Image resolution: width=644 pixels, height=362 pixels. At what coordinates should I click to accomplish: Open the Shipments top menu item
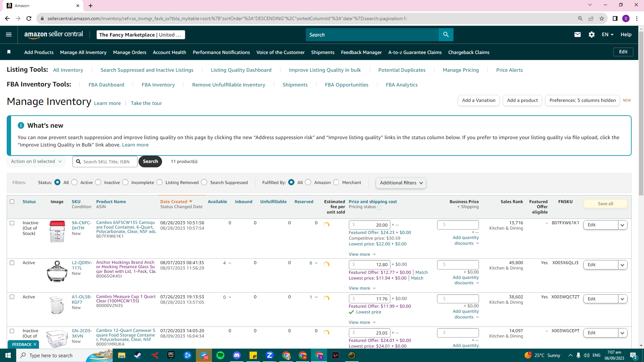tap(323, 52)
